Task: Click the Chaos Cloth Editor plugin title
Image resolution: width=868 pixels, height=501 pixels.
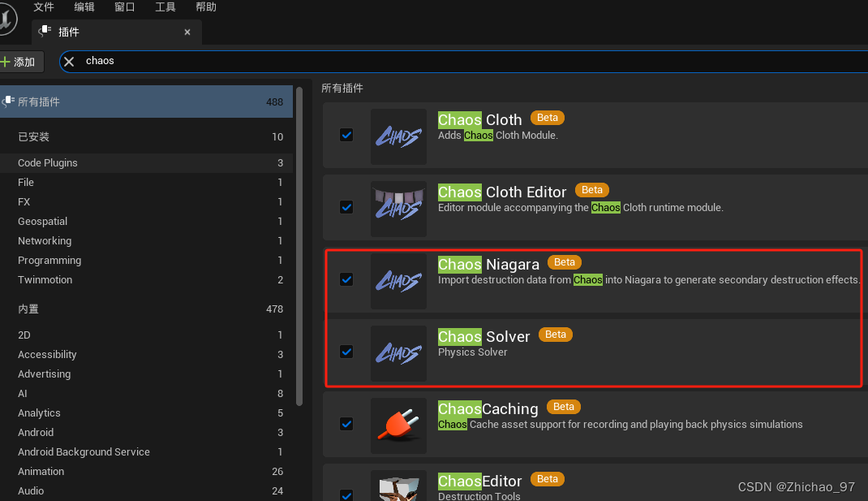Action: coord(502,192)
